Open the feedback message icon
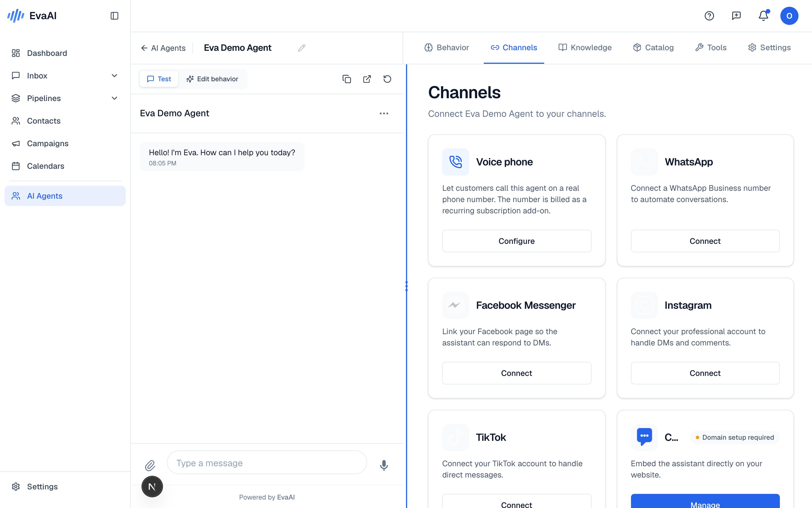Image resolution: width=812 pixels, height=508 pixels. (736, 16)
